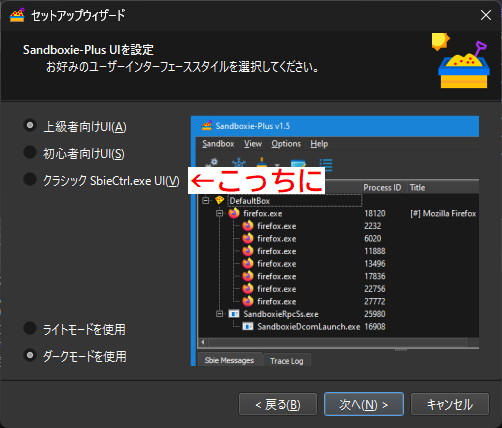Switch to the Trace Log tab
Screen dimensions: 502x428
pyautogui.click(x=287, y=361)
